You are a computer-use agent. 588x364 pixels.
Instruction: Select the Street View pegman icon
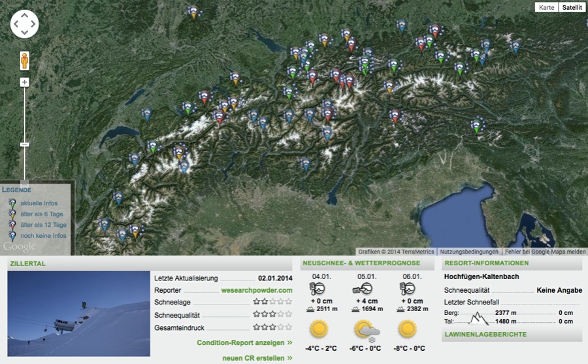coord(25,60)
